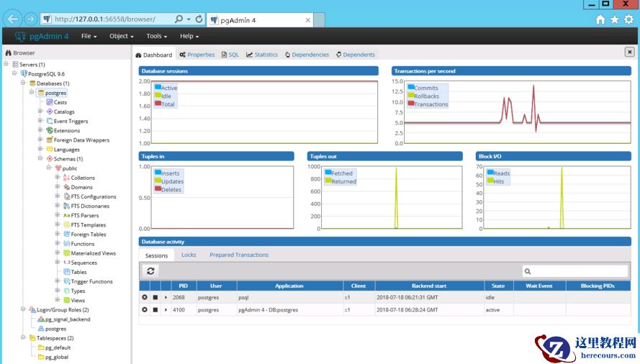640x364 pixels.
Task: Open the Tools menu
Action: pyautogui.click(x=157, y=36)
